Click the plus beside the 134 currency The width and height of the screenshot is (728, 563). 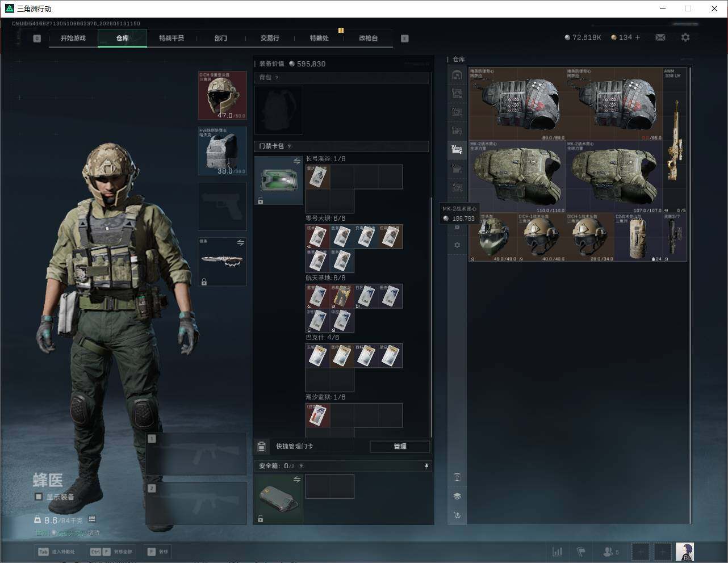point(638,37)
